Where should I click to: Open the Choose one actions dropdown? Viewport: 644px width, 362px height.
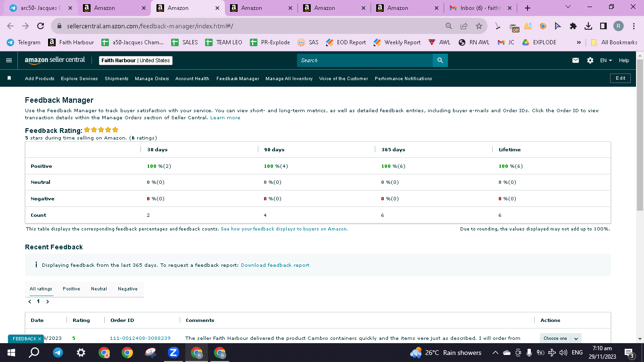click(555, 338)
